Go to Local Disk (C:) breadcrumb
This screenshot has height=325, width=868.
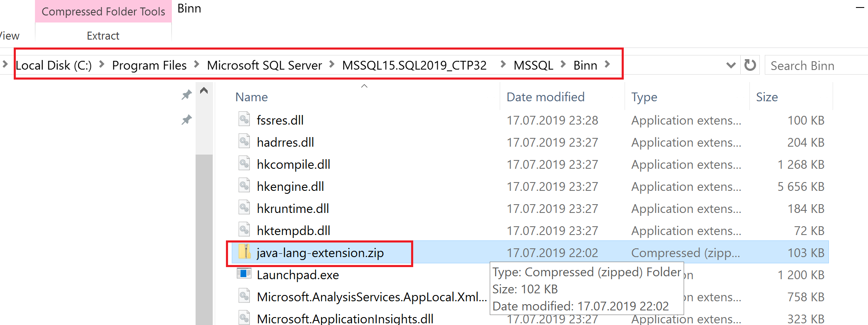point(54,65)
